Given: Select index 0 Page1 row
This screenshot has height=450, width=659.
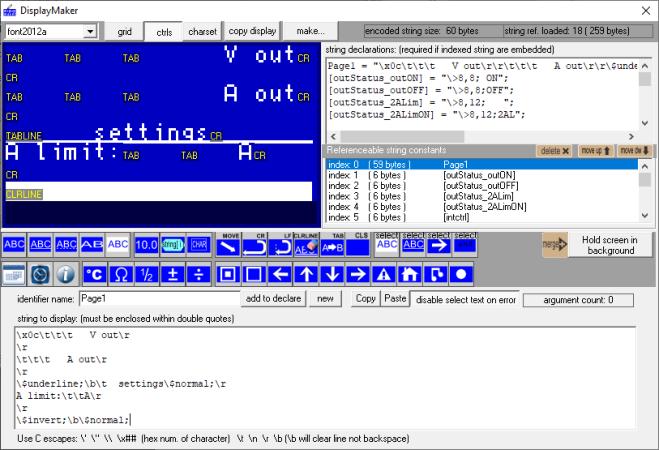Looking at the screenshot, I should (x=482, y=164).
